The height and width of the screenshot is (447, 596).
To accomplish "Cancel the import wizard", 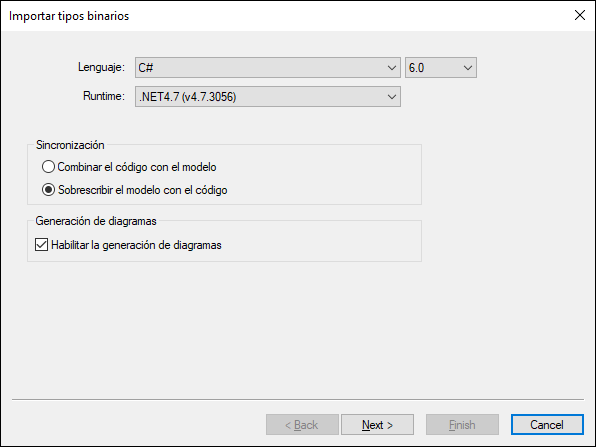I will [x=547, y=425].
